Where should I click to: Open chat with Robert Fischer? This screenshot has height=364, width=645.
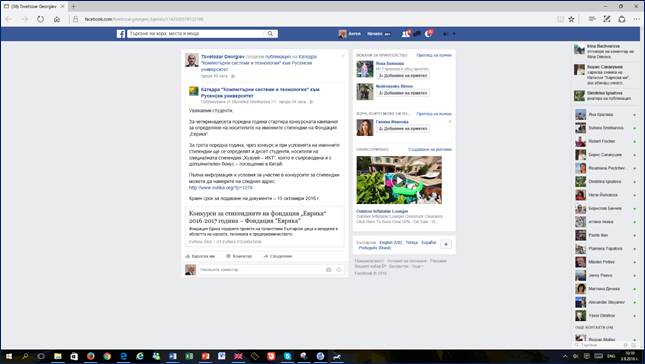click(x=606, y=141)
